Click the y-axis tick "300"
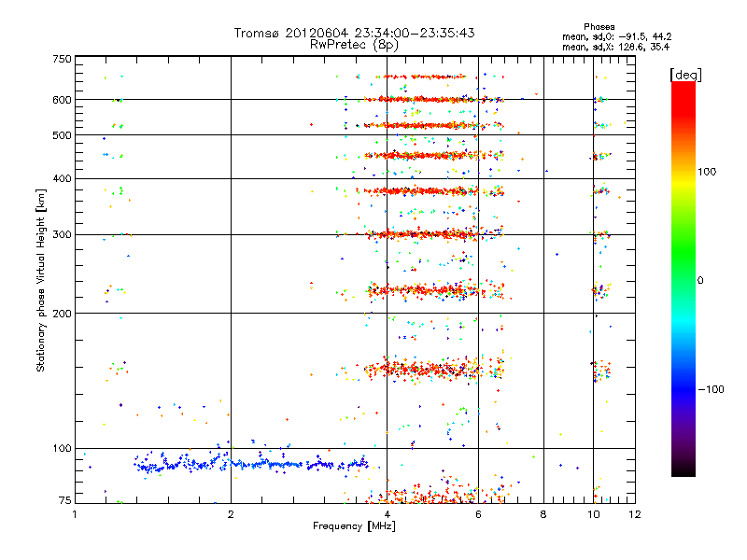 point(62,235)
